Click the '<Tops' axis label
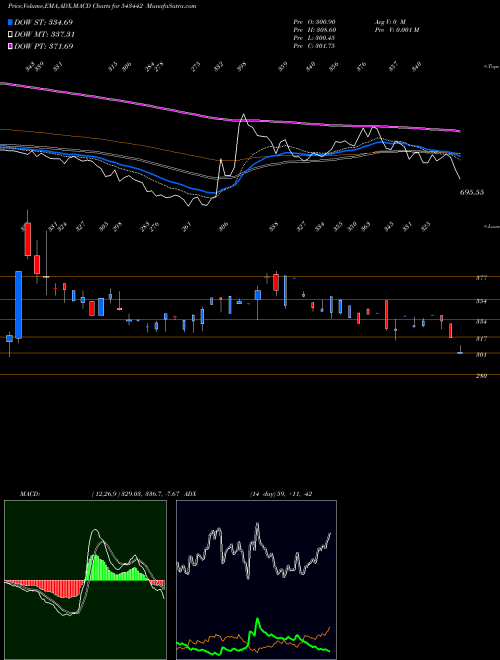This screenshot has height=660, width=500. [x=491, y=67]
